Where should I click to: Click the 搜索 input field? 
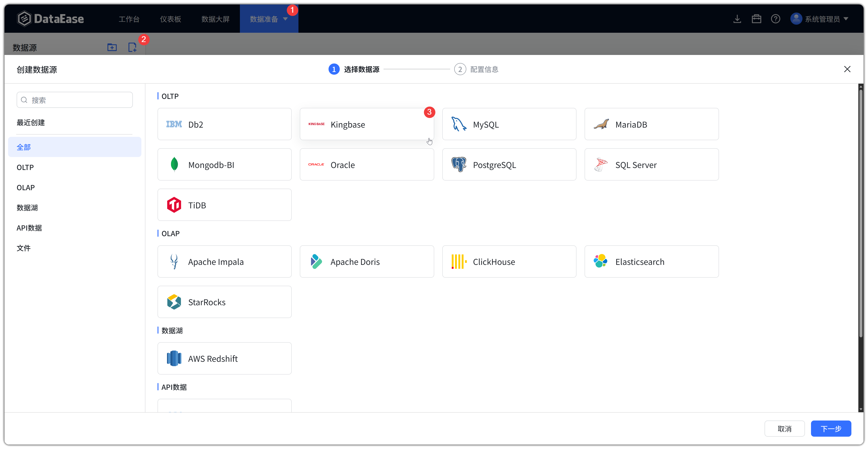(x=75, y=100)
